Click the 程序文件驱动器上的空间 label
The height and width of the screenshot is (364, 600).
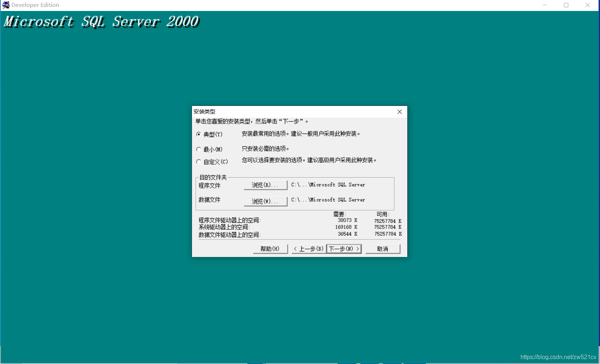(230, 220)
